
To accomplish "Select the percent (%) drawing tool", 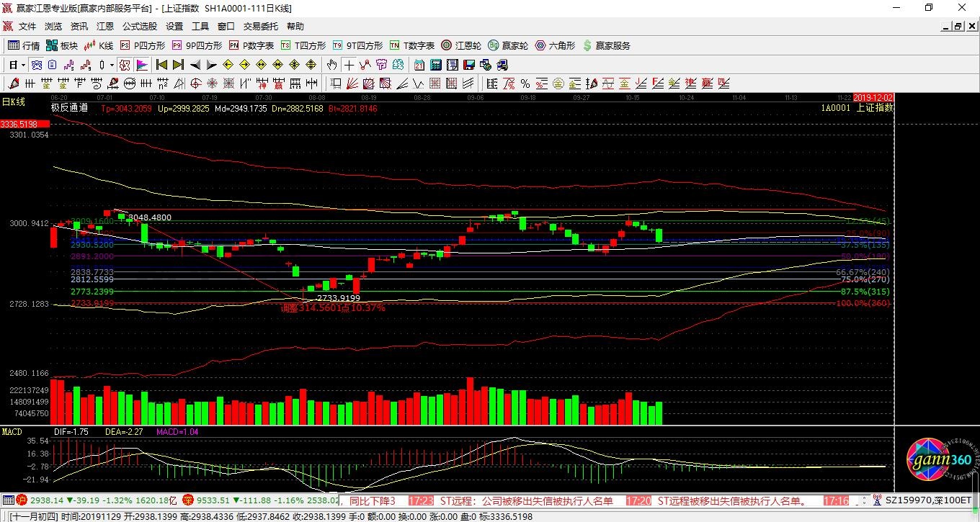I will [x=525, y=84].
